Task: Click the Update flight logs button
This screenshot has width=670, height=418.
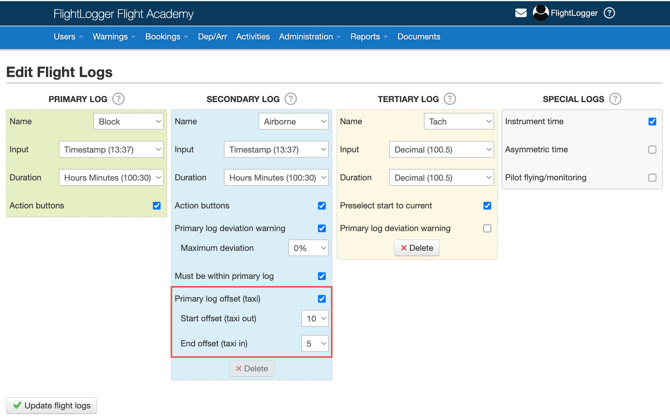Action: 51,405
